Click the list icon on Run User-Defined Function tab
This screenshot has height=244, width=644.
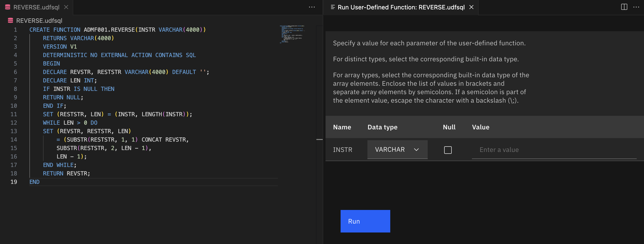[x=333, y=7]
